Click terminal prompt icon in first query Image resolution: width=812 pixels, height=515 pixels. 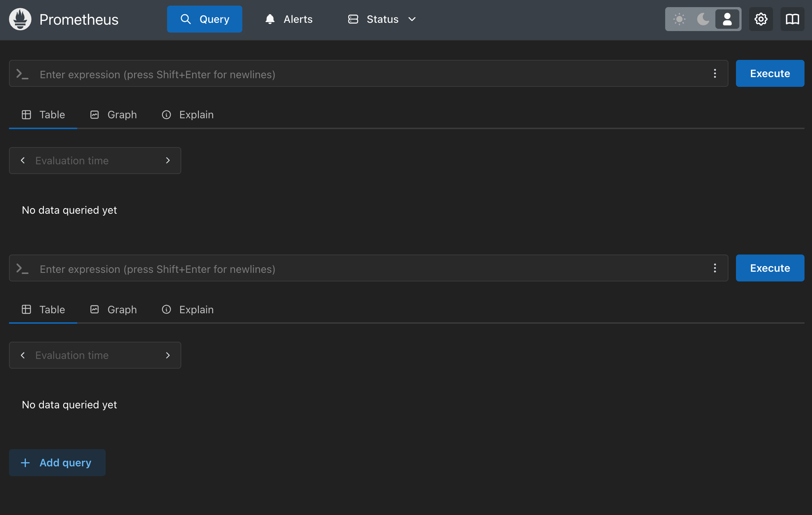(x=22, y=74)
